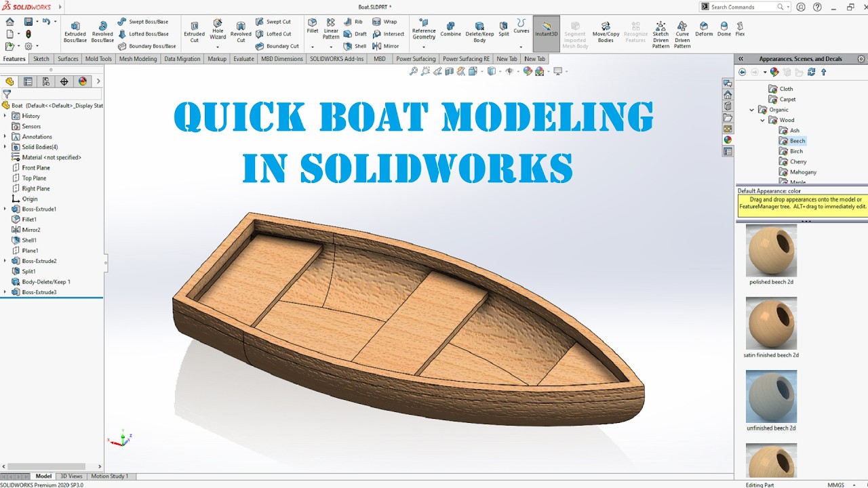This screenshot has height=488, width=868.
Task: Click the Extruded Cut tool
Action: click(194, 32)
